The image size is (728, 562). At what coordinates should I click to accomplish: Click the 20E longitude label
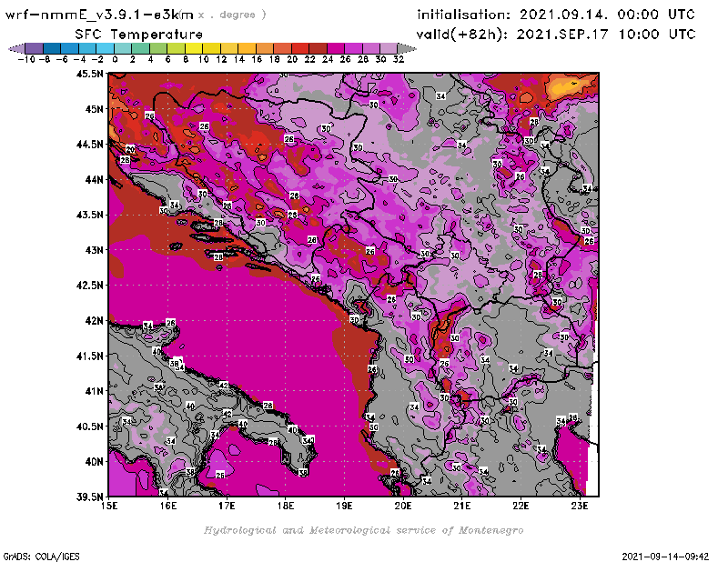pyautogui.click(x=403, y=506)
